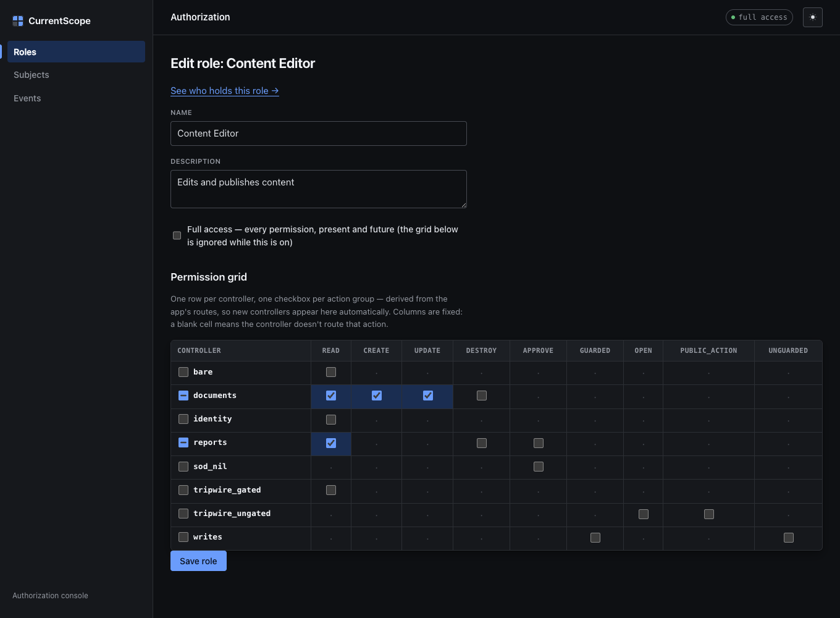
Task: Click the 'documents' controller name
Action: point(215,396)
